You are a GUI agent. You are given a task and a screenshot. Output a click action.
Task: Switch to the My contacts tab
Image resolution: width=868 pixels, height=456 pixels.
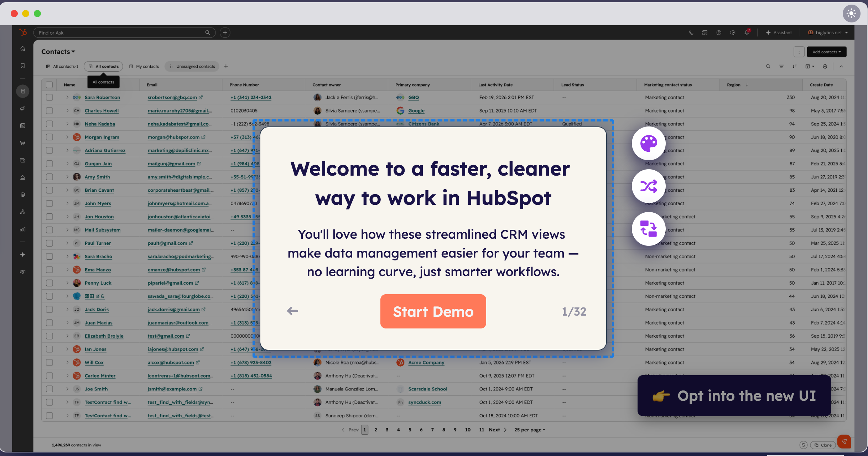(x=144, y=66)
